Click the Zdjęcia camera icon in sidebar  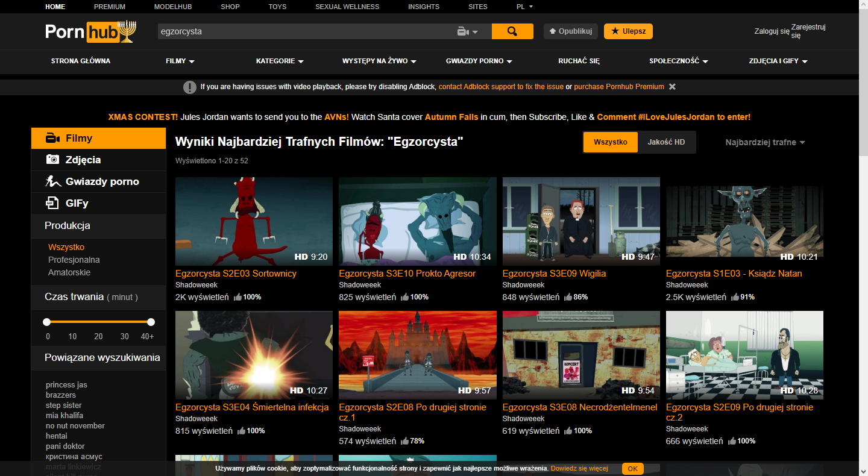point(53,160)
